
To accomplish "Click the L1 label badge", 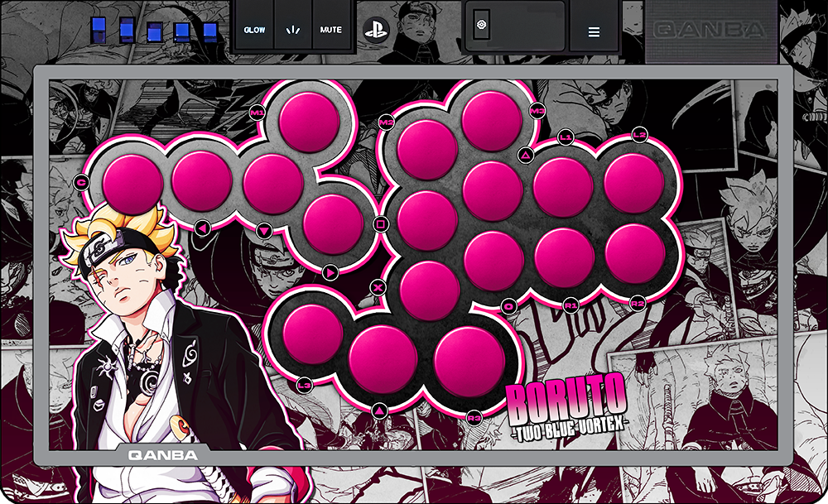I will coord(566,137).
